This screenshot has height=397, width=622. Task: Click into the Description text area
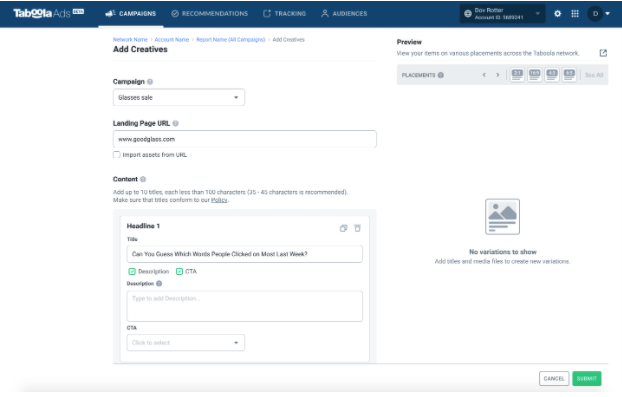coord(245,306)
